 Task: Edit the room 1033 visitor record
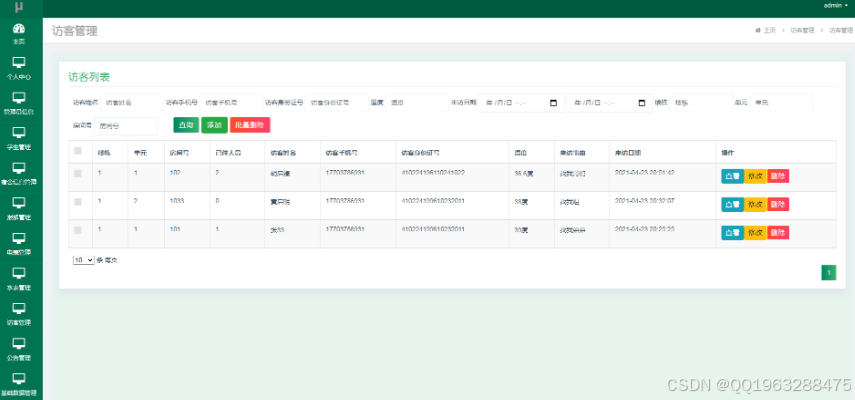(755, 204)
